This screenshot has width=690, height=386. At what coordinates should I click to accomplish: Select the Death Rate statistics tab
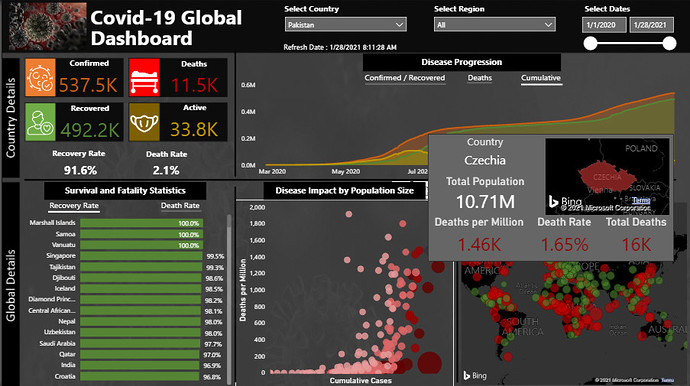[x=180, y=206]
